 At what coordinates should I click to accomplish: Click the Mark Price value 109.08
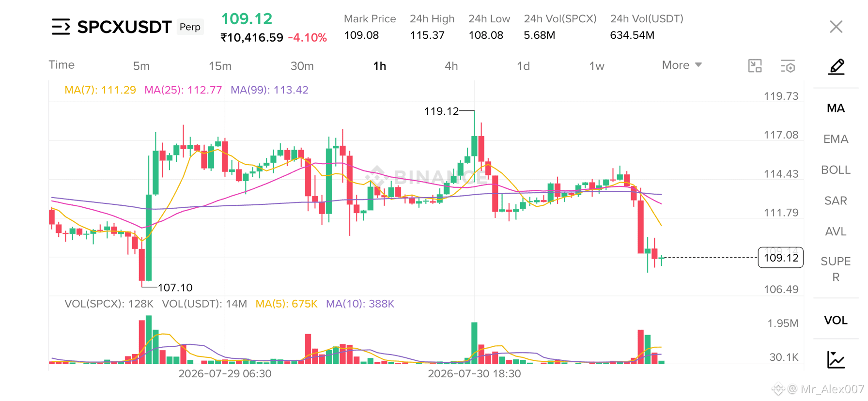[361, 35]
